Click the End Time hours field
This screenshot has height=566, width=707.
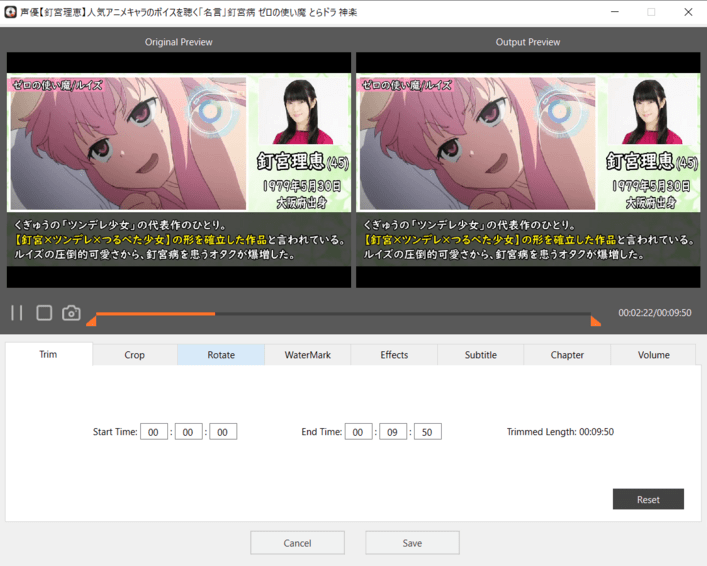pyautogui.click(x=358, y=432)
